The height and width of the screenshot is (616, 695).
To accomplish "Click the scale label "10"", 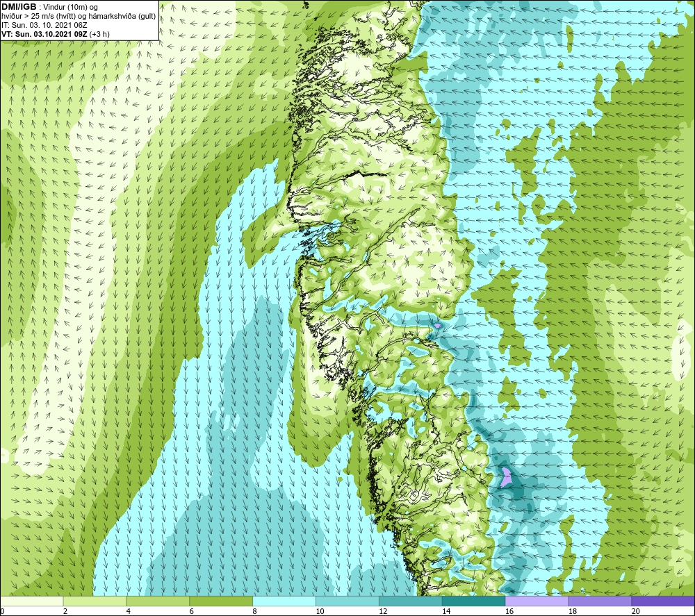I will coord(320,611).
